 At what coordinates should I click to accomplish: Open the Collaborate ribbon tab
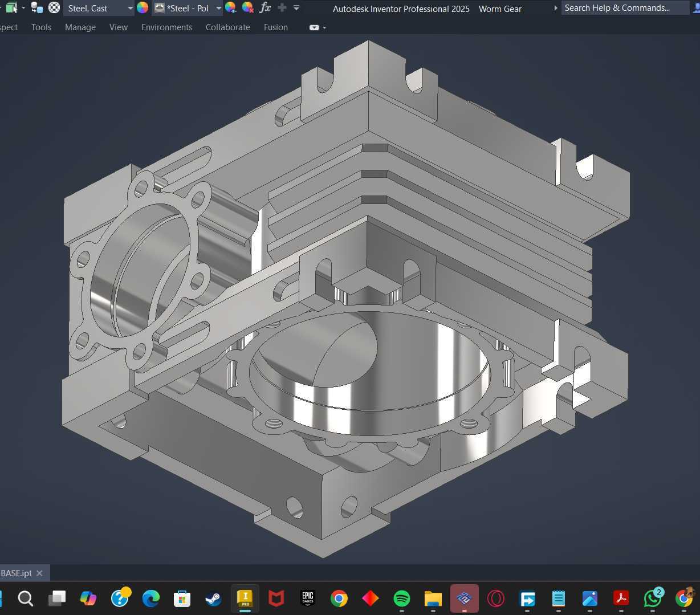pyautogui.click(x=228, y=27)
